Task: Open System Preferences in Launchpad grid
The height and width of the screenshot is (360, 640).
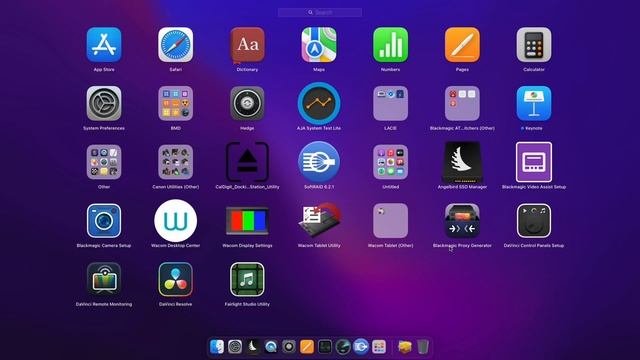Action: coord(104,103)
